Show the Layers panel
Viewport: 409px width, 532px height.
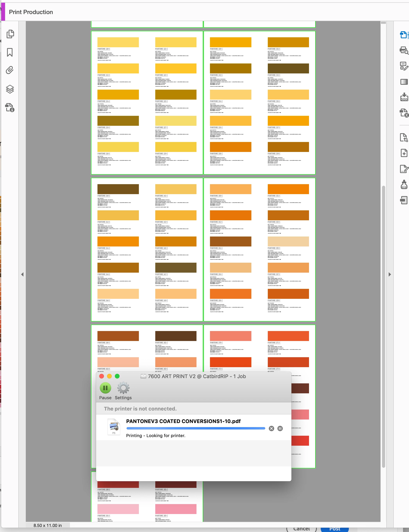coord(10,89)
